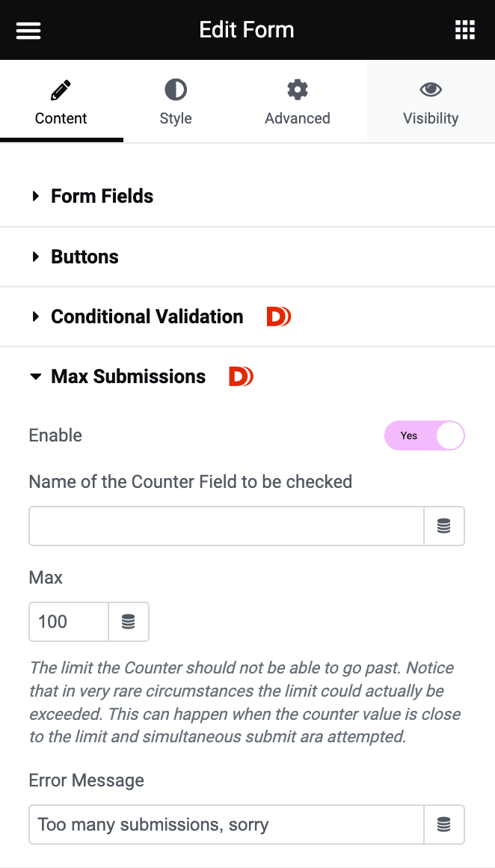Viewport: 495px width, 868px height.
Task: Click the Max value field showing 100
Action: (x=68, y=622)
